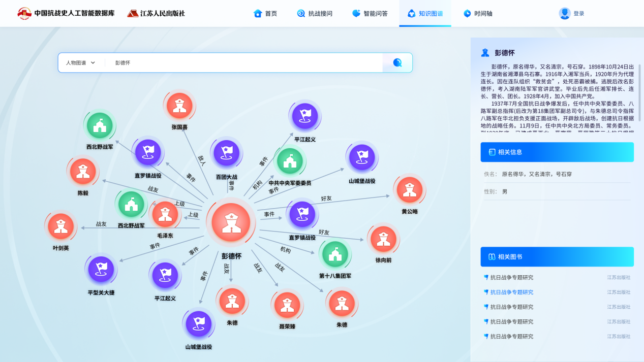Select the 平江起义 node right of 张国喜
Viewport: 644px width, 362px height.
(305, 117)
